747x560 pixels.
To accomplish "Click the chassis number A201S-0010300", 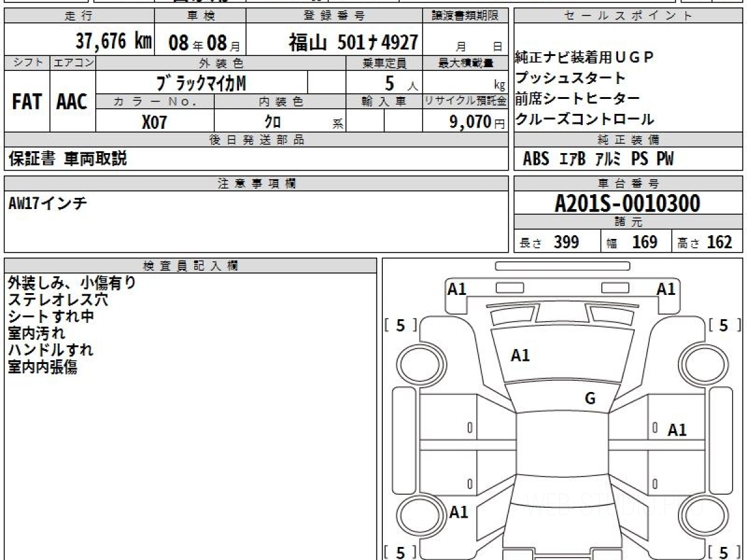I will (627, 203).
